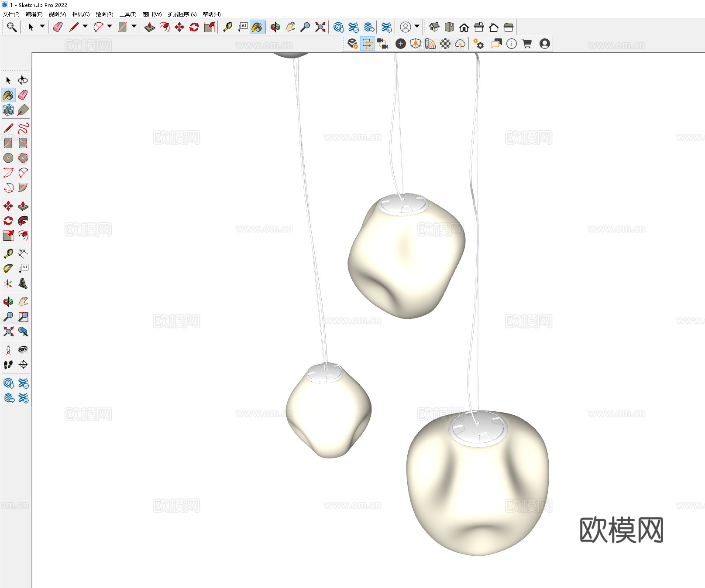The image size is (705, 588).
Task: Open the 视图(V) menu
Action: (x=57, y=14)
